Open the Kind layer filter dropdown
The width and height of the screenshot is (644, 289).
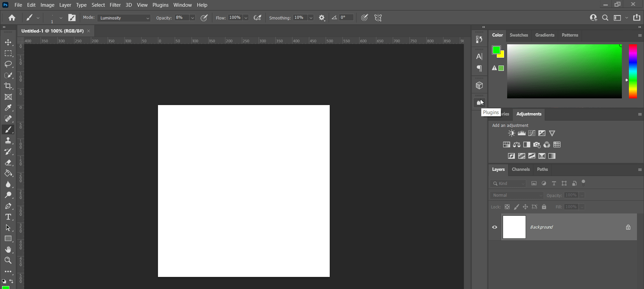pos(508,184)
